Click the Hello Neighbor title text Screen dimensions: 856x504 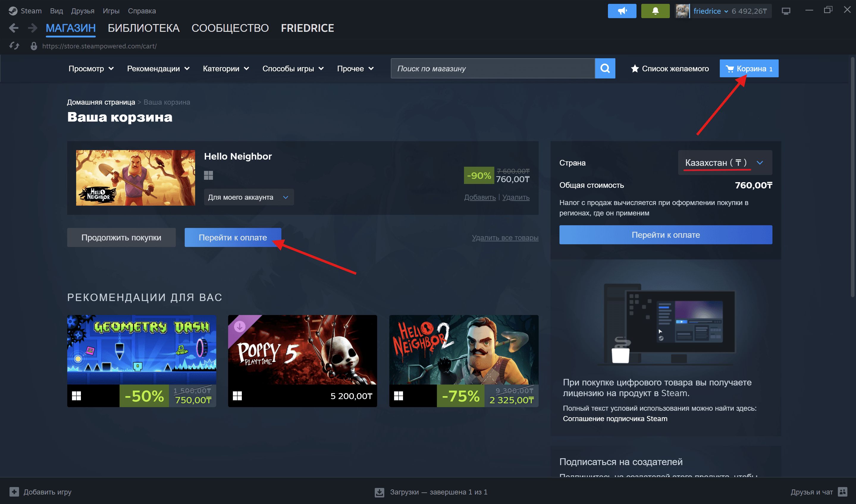coord(238,156)
